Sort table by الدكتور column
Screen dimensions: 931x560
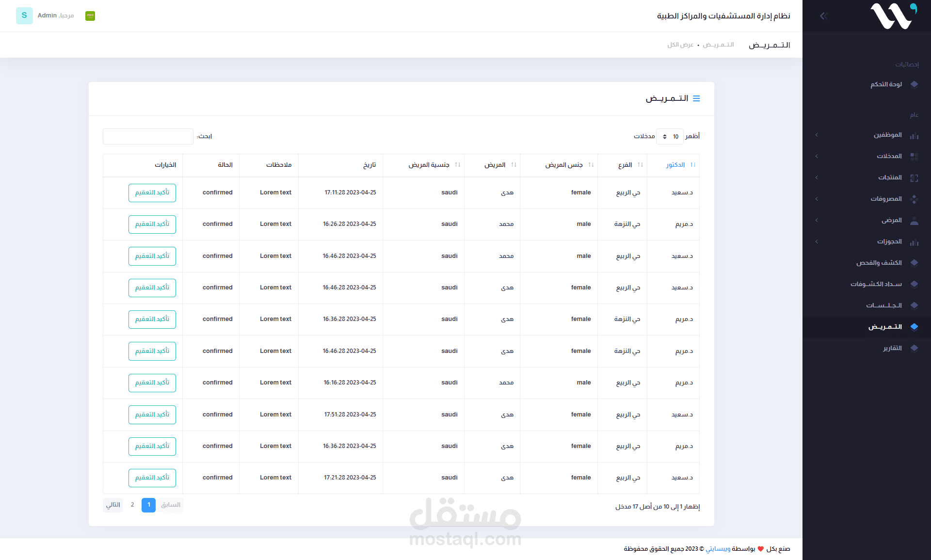[675, 165]
